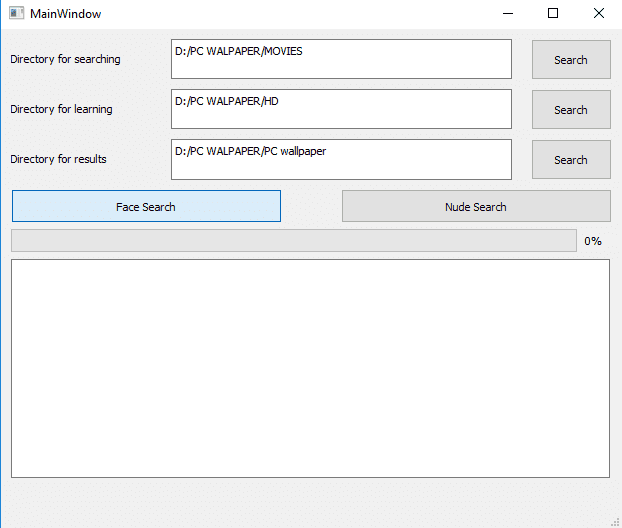622x528 pixels.
Task: Click into the D:/PC WALPAPER/HD path field
Action: click(341, 109)
